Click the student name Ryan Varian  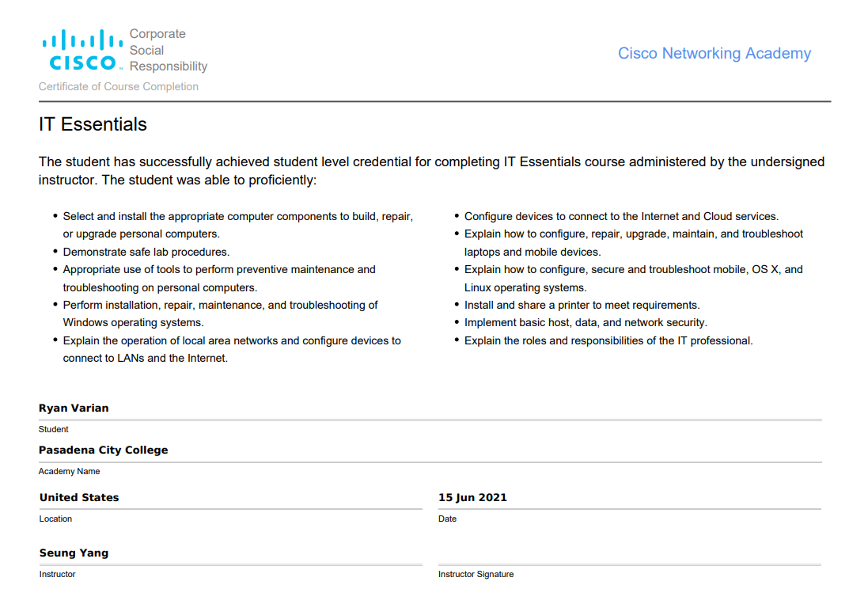74,408
